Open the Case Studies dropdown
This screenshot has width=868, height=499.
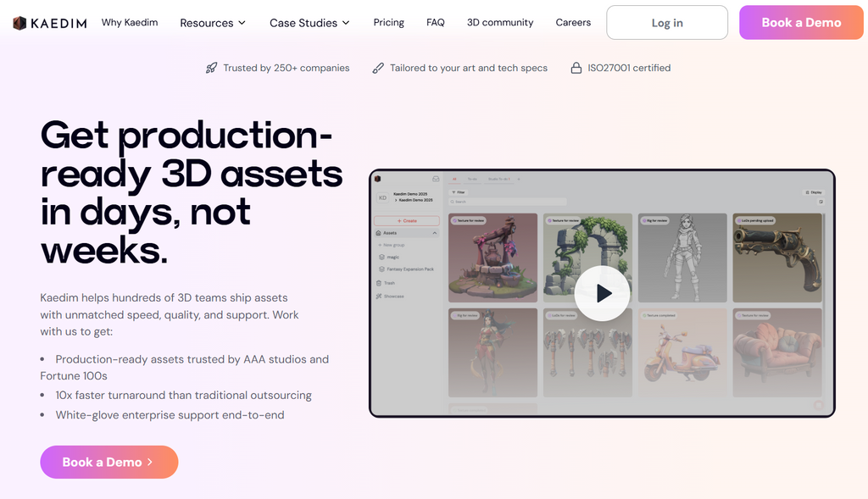click(x=309, y=23)
